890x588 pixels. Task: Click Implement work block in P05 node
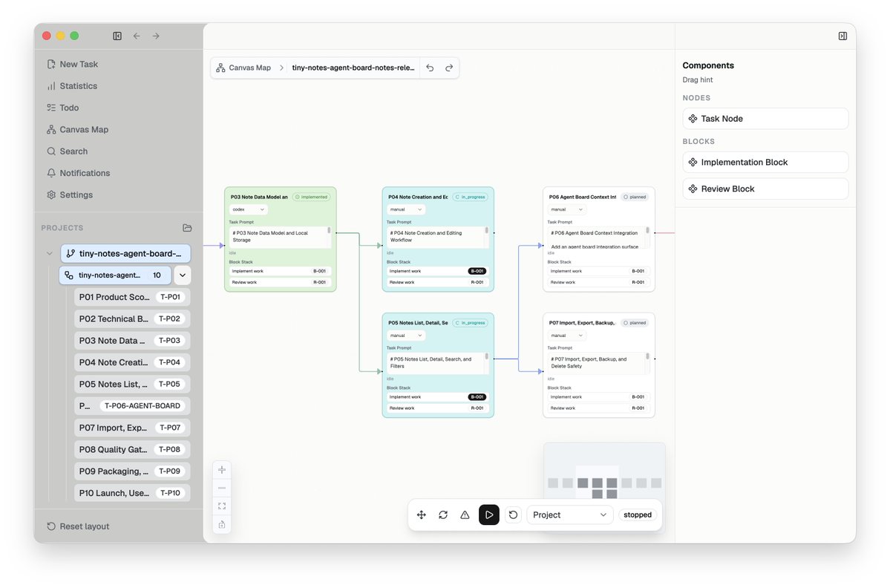[x=437, y=397]
